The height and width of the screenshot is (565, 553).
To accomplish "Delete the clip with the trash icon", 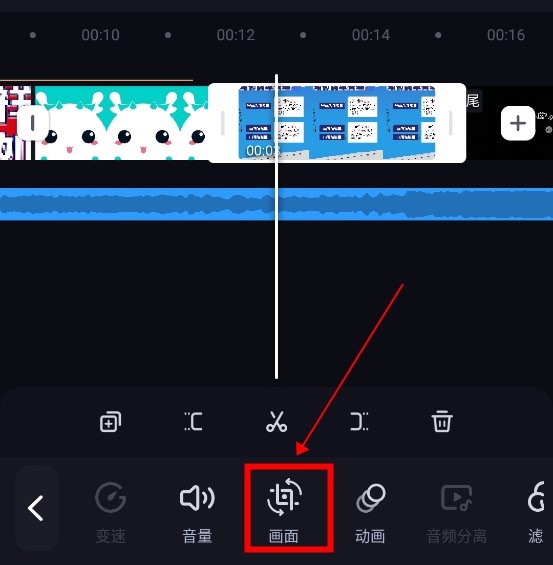I will [442, 421].
